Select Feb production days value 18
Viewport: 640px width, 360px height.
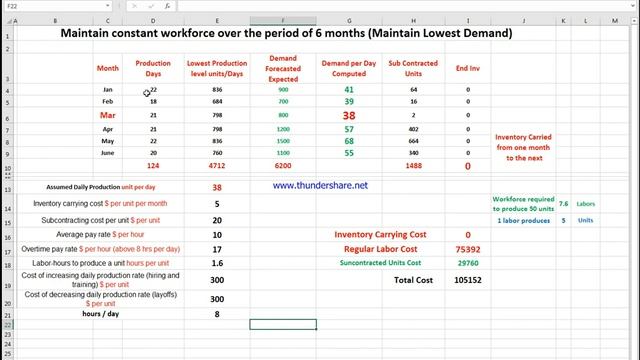(x=153, y=101)
